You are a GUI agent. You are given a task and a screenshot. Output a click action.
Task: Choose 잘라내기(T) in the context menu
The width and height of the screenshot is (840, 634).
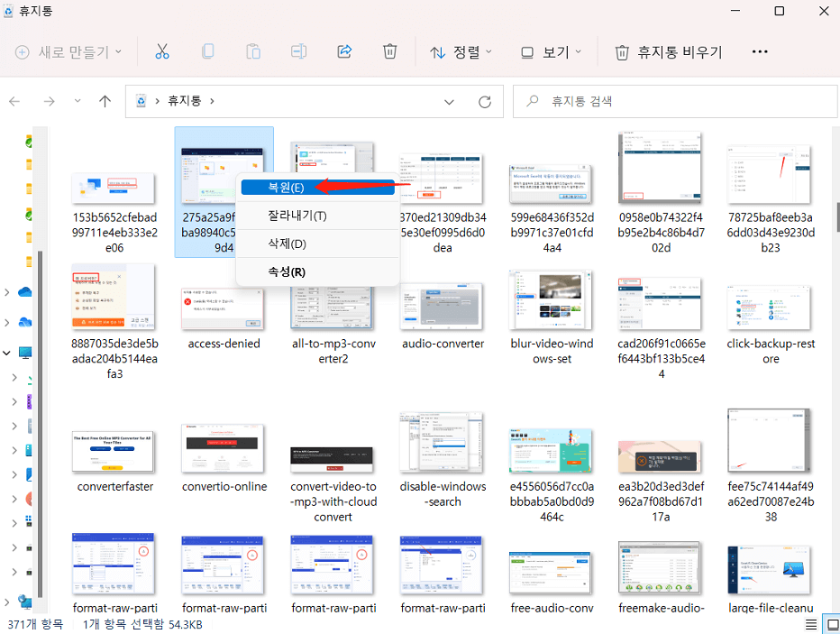[x=317, y=216]
